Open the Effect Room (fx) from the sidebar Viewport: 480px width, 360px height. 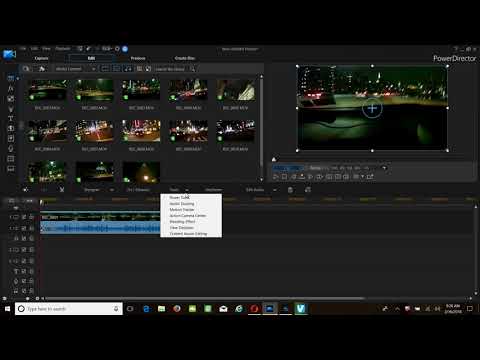11,88
